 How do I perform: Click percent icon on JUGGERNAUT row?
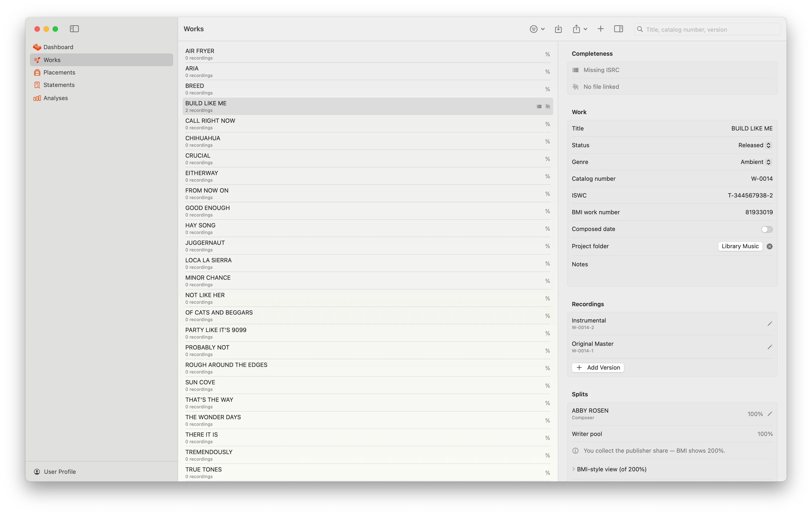tap(548, 246)
